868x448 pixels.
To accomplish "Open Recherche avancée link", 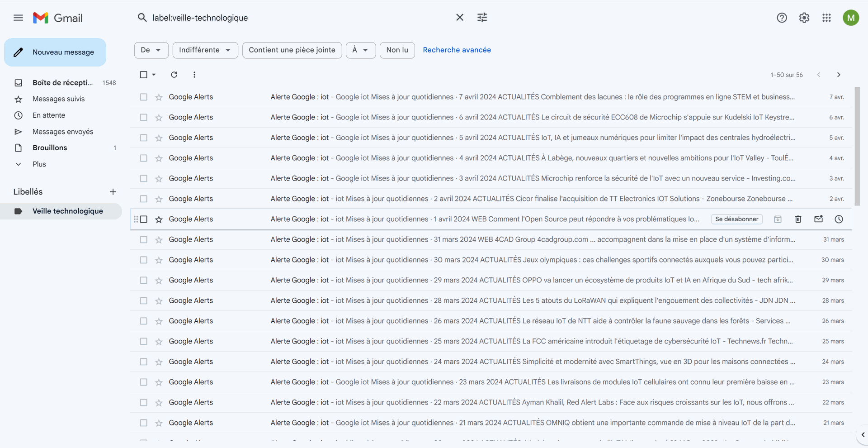I will coord(457,50).
